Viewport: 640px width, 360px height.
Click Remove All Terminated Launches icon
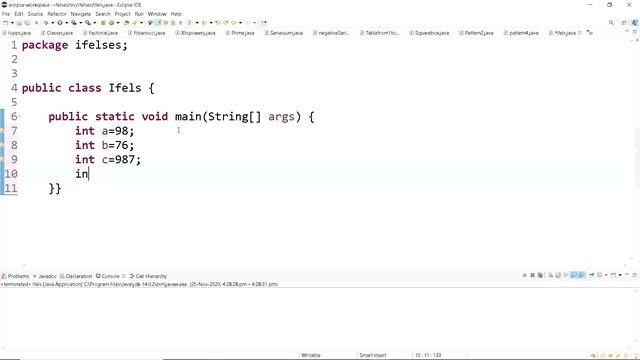(x=540, y=276)
